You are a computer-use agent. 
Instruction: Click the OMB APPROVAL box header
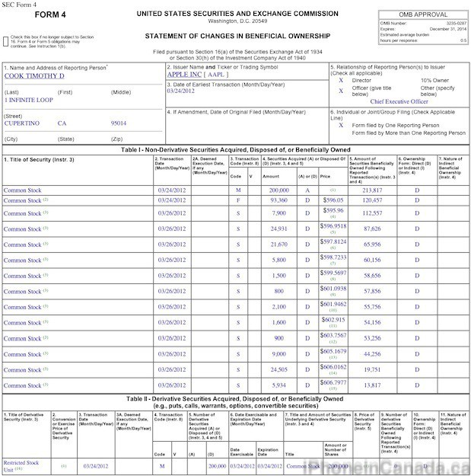tap(431, 15)
